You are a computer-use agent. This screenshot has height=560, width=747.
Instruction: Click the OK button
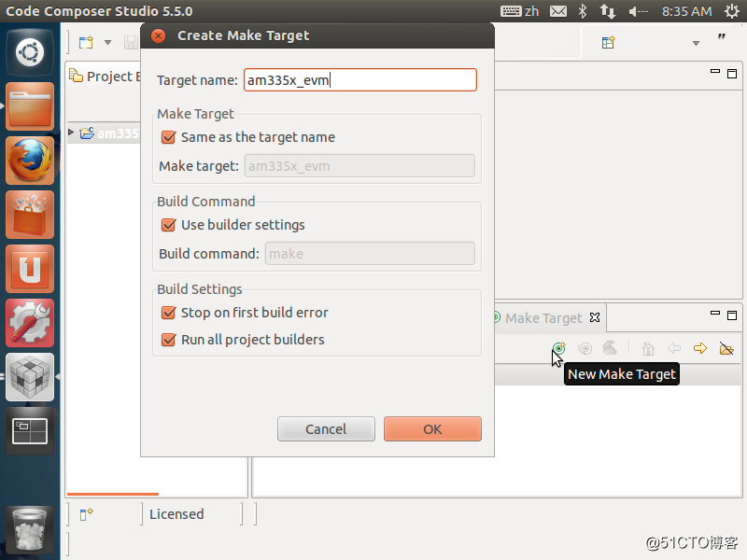[432, 429]
